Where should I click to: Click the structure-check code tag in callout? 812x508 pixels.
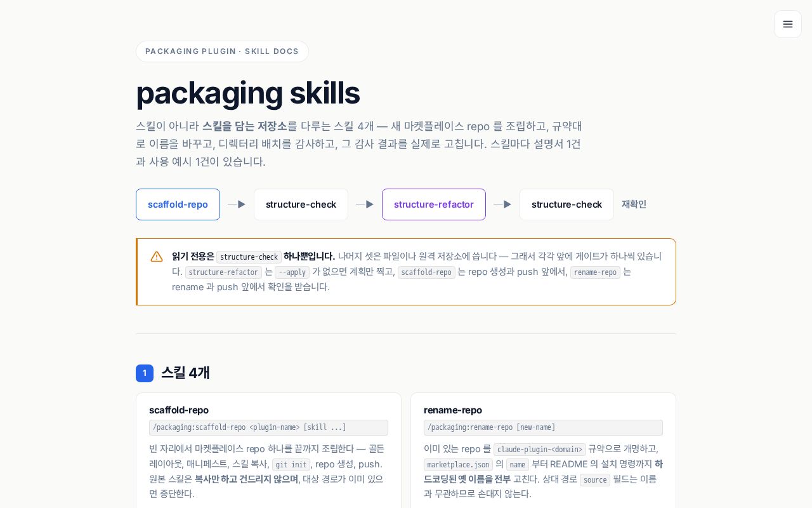click(x=249, y=257)
